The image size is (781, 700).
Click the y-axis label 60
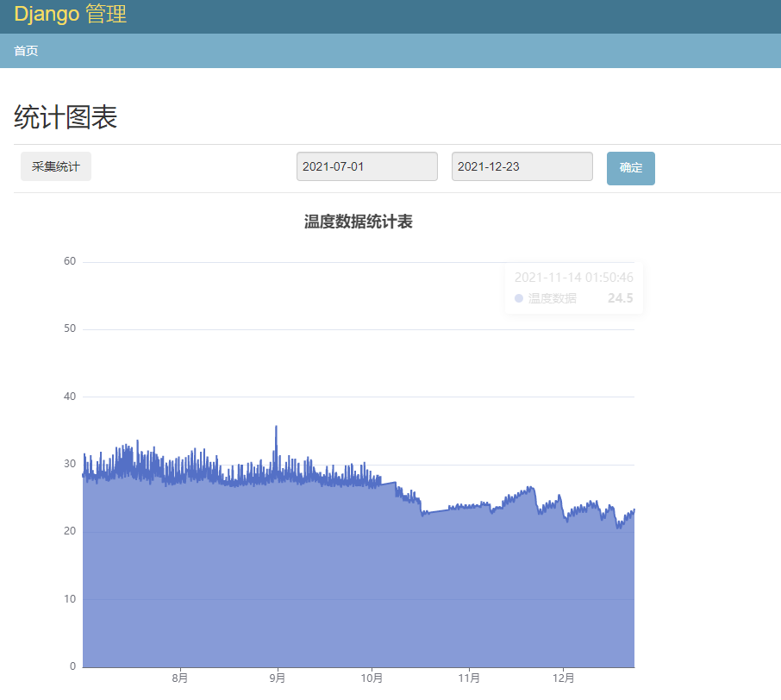coord(70,261)
